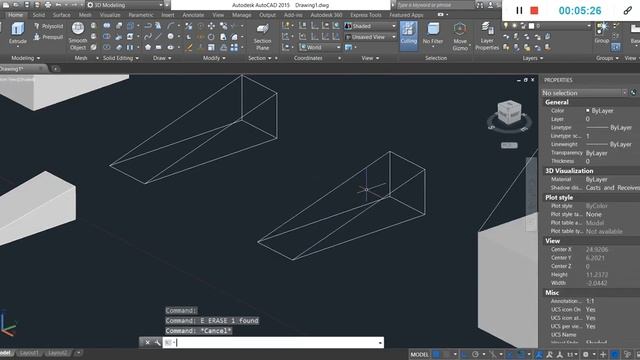Open the Section Plane tool
640x360 pixels.
click(262, 36)
